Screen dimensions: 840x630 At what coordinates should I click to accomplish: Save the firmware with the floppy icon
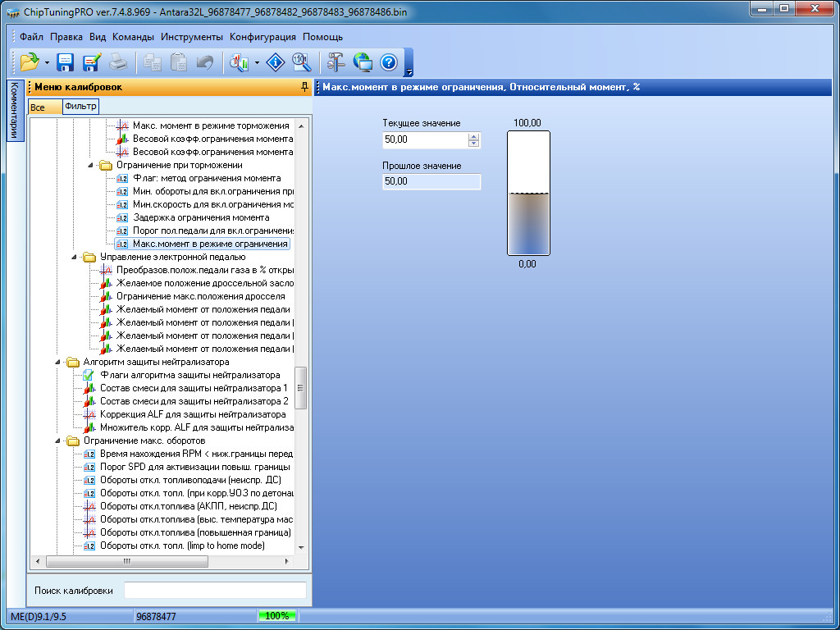click(x=66, y=62)
